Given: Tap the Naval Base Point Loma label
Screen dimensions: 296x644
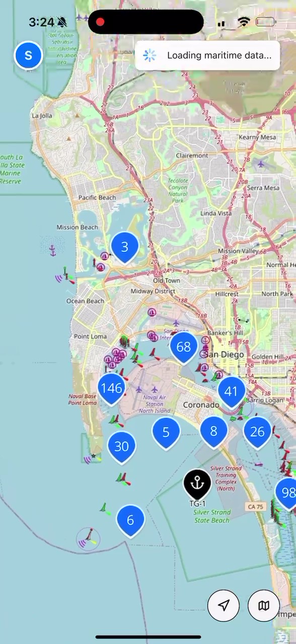Looking at the screenshot, I should 83,400.
